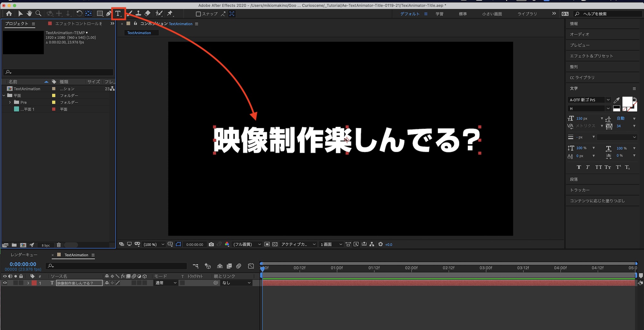Toggle region of interest in viewer

pyautogui.click(x=267, y=244)
